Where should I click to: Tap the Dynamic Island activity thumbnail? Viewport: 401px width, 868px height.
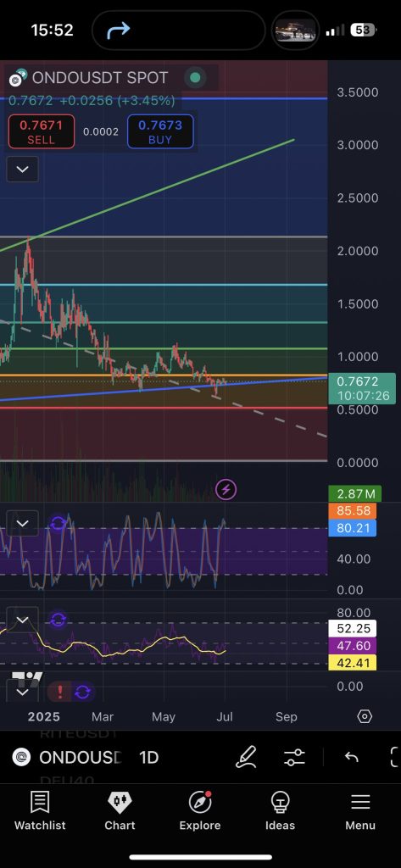295,30
